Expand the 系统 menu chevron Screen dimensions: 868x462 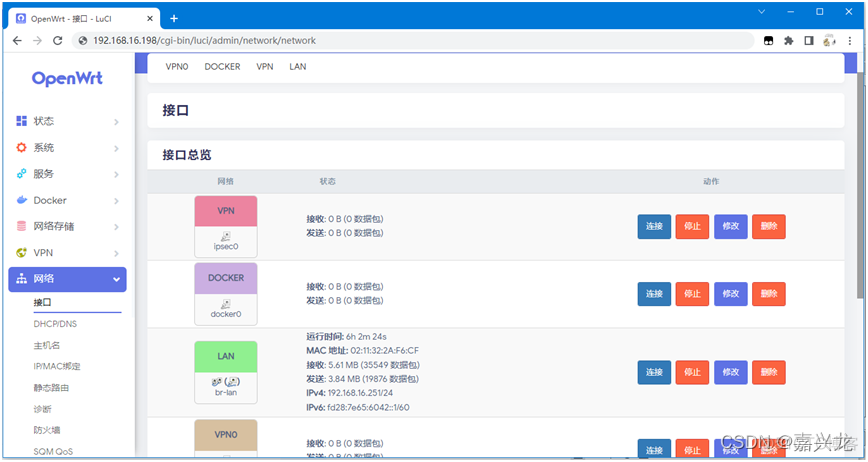tap(116, 148)
